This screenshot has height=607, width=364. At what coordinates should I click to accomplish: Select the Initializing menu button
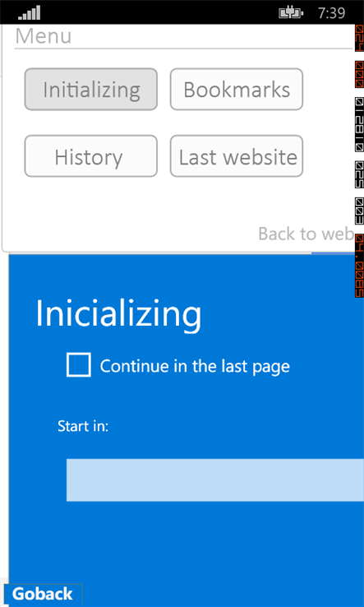point(91,90)
